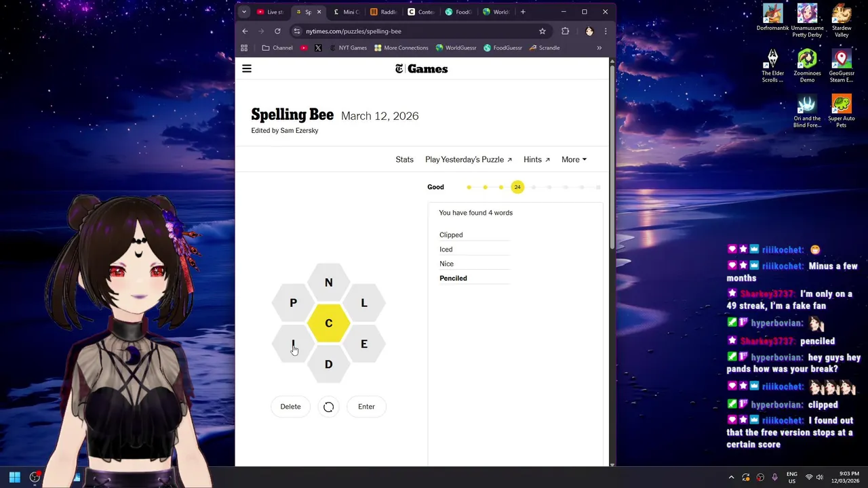Open the GeoGuessr Steam desktop shortcut
Image resolution: width=868 pixels, height=488 pixels.
pyautogui.click(x=842, y=66)
